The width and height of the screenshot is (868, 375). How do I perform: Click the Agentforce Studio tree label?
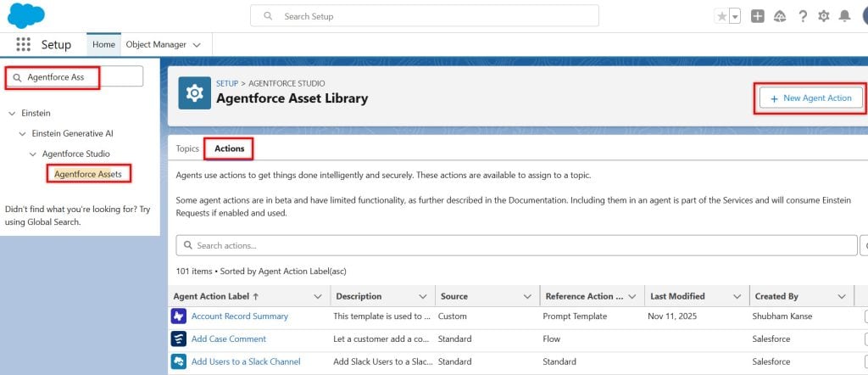pos(75,154)
